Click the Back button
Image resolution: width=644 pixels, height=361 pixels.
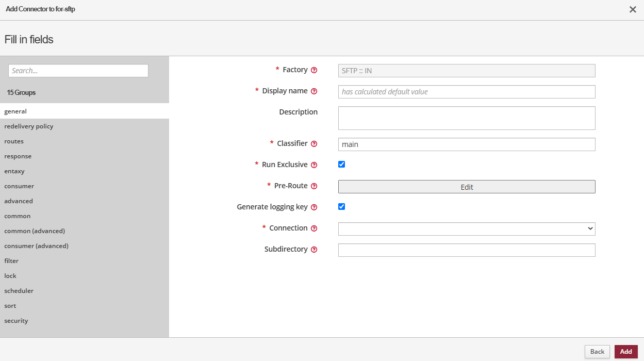tap(597, 352)
